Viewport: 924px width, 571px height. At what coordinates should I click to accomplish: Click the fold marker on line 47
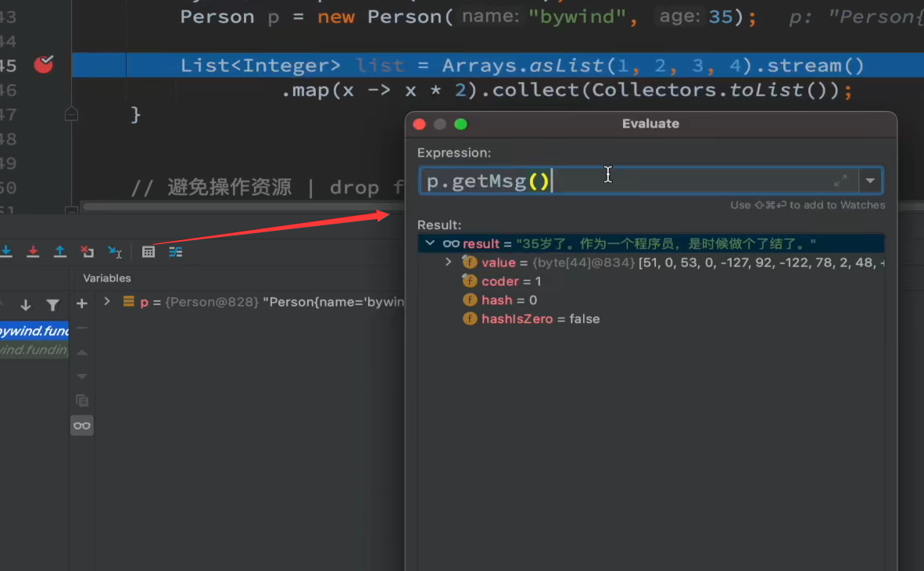click(71, 113)
